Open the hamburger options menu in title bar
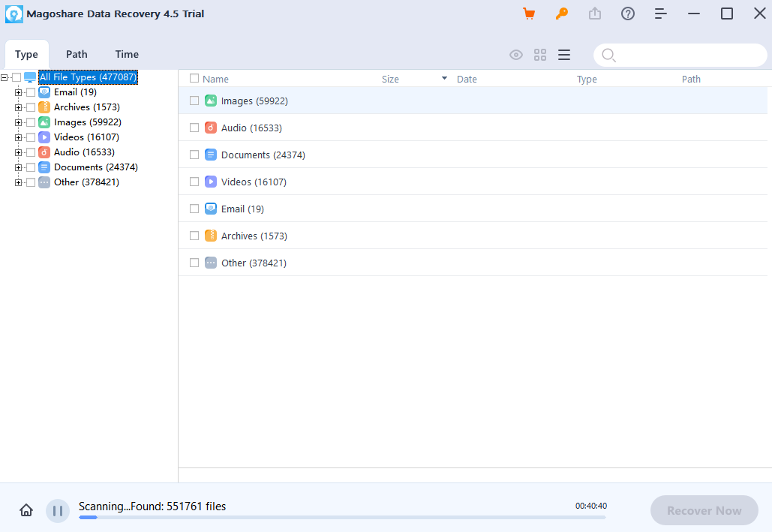Image resolution: width=772 pixels, height=532 pixels. coord(661,14)
